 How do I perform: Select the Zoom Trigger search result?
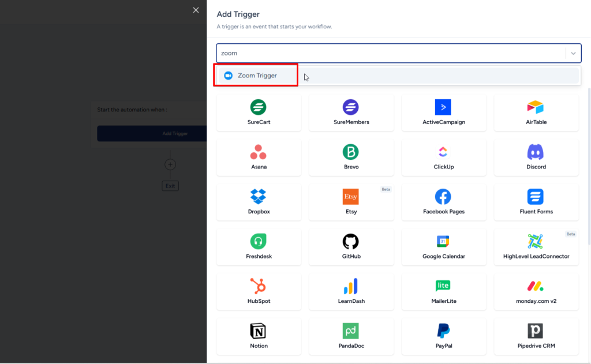[x=256, y=76]
